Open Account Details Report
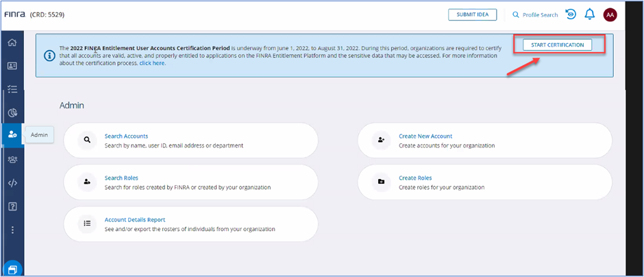 coord(134,220)
